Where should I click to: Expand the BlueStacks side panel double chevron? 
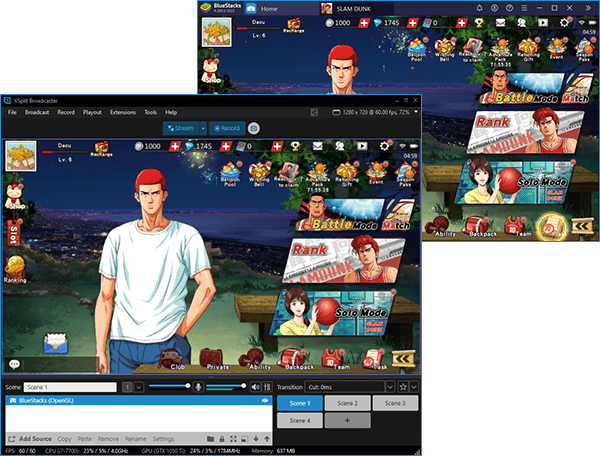click(x=588, y=8)
